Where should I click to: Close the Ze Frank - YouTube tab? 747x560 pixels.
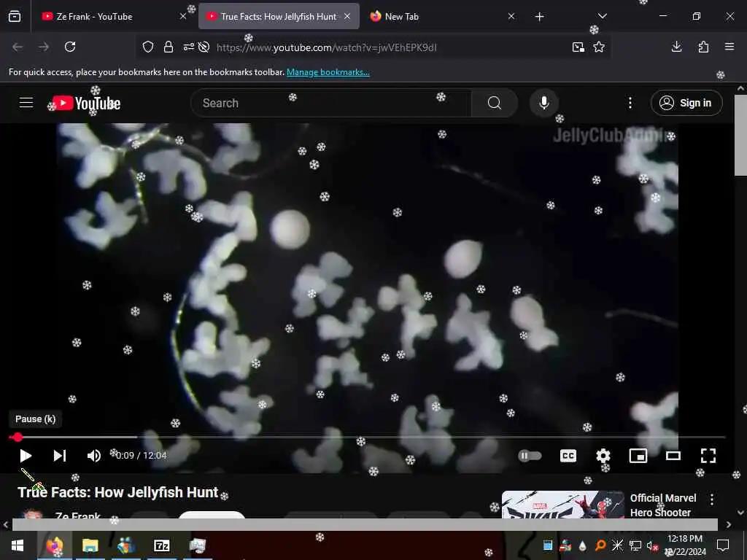(x=183, y=17)
